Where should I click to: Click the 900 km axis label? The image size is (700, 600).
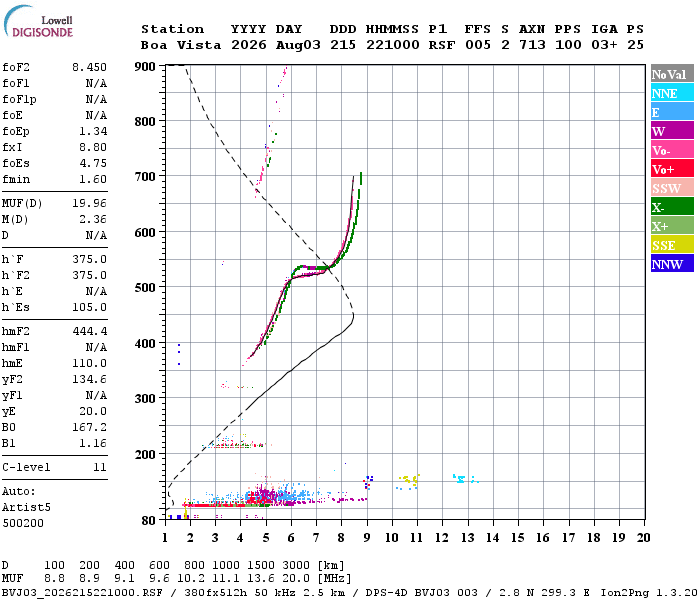tap(145, 67)
